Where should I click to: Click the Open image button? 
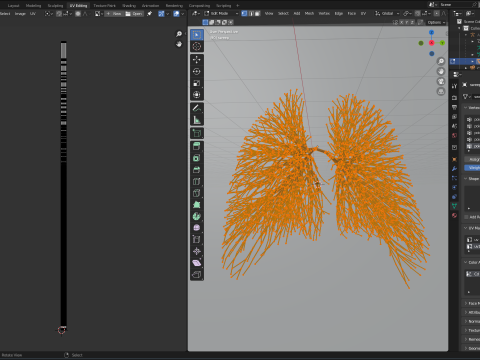[134, 14]
